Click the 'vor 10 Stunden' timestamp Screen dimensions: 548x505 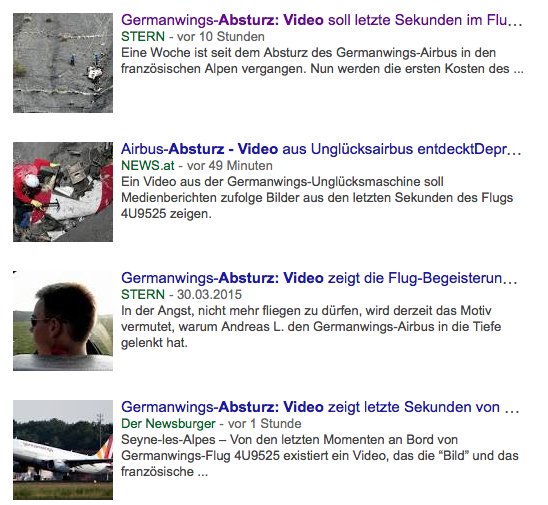point(221,37)
